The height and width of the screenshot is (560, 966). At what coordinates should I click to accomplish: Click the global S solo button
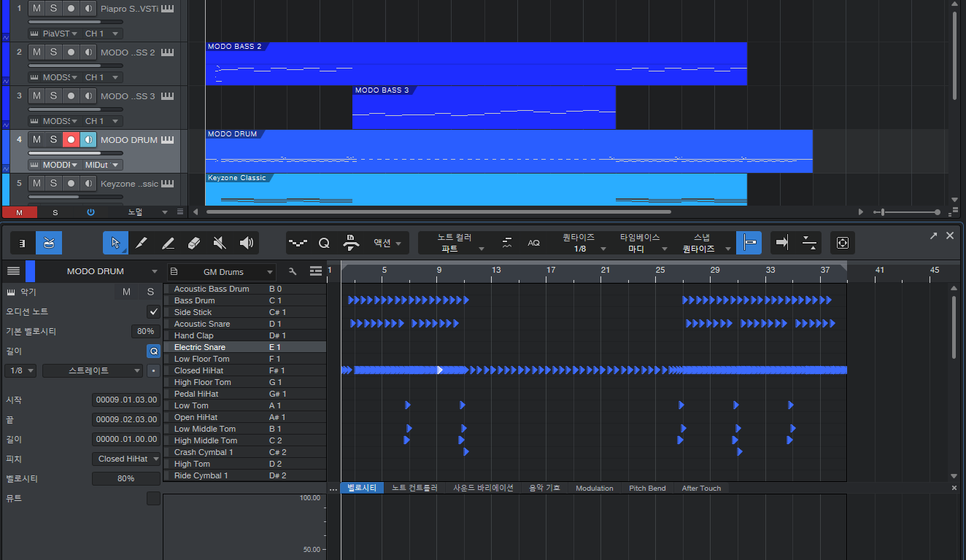click(x=55, y=212)
